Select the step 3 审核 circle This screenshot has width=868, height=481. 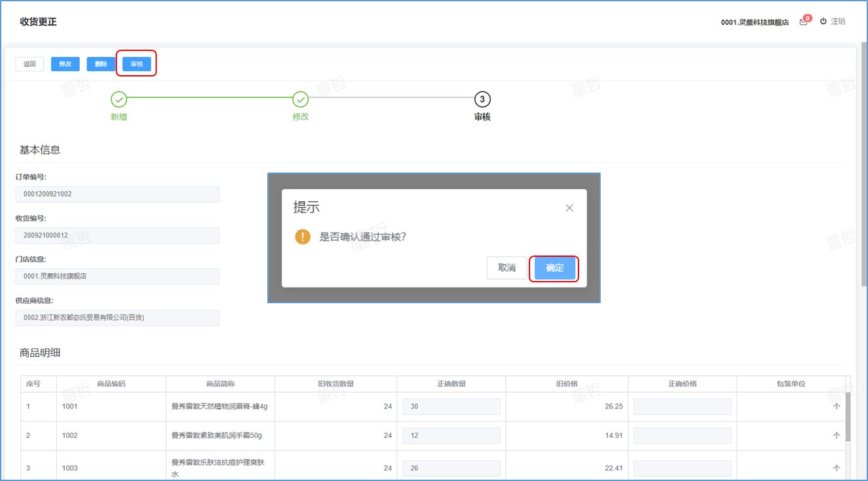click(482, 99)
